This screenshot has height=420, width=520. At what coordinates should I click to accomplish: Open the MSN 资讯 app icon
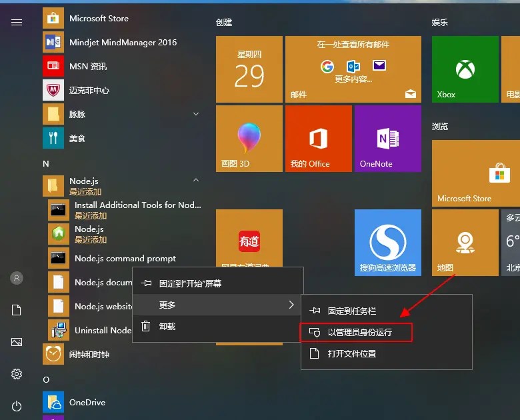click(x=53, y=66)
